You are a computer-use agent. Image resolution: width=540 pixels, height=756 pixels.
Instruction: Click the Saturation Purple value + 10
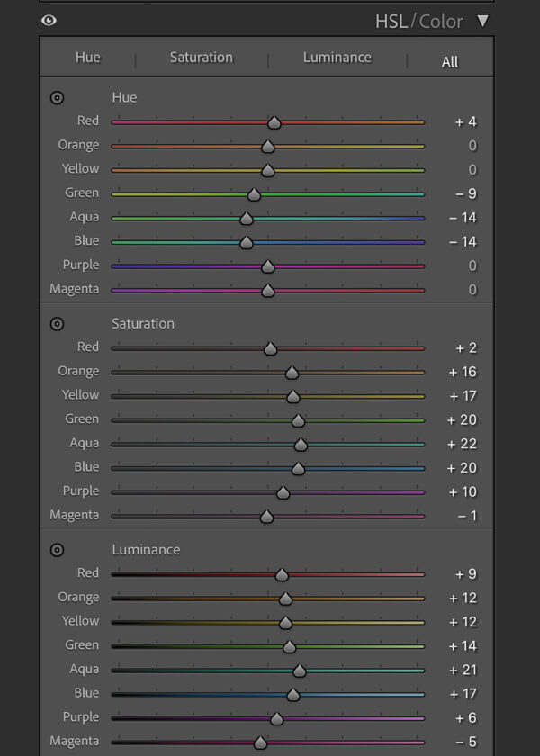pyautogui.click(x=463, y=491)
